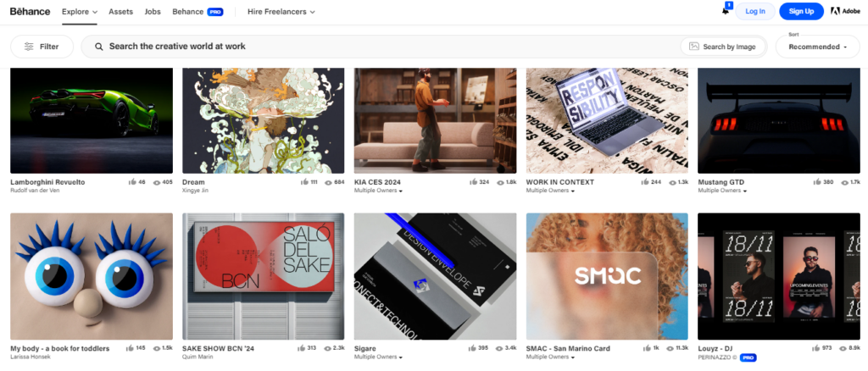This screenshot has width=868, height=371.
Task: Expand Multiple Owners under Sigare
Action: (x=379, y=357)
